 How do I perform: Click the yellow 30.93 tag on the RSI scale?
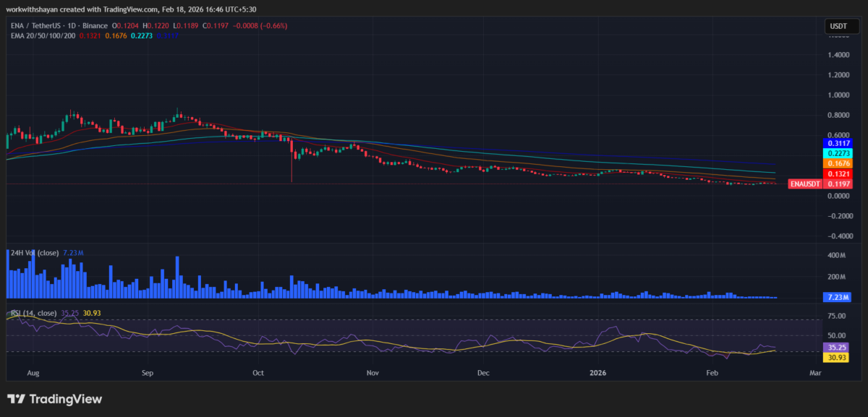click(835, 358)
